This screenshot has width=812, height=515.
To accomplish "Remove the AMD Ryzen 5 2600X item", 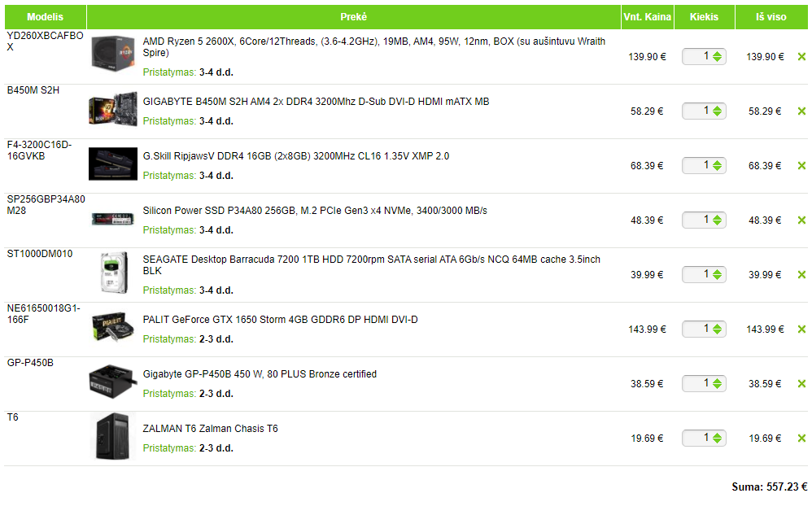I will point(801,57).
